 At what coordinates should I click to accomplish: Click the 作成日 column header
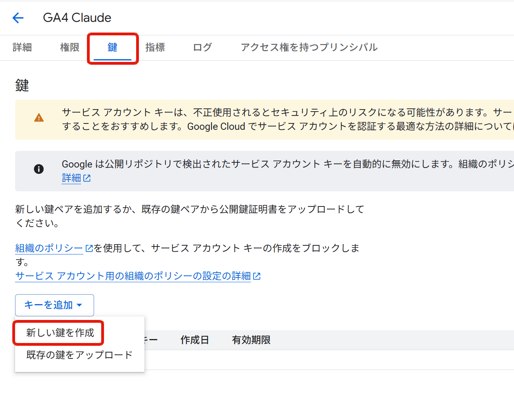[194, 340]
